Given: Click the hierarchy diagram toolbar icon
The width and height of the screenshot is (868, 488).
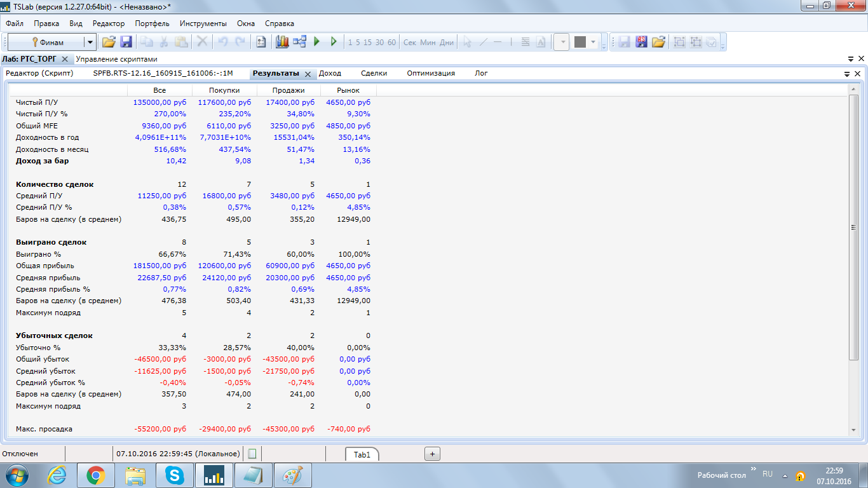Looking at the screenshot, I should click(300, 42).
